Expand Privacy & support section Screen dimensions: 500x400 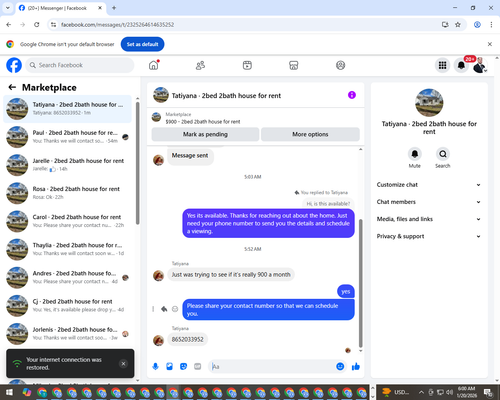[429, 236]
